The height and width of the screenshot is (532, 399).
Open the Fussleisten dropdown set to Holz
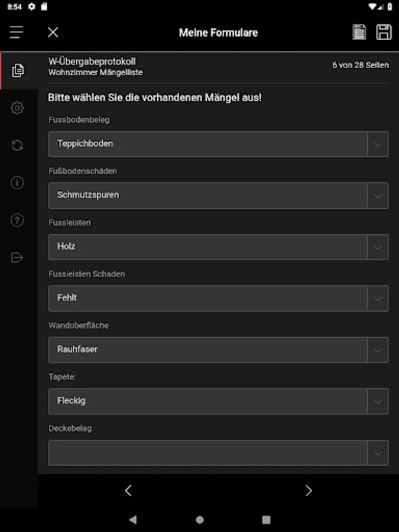coord(218,246)
